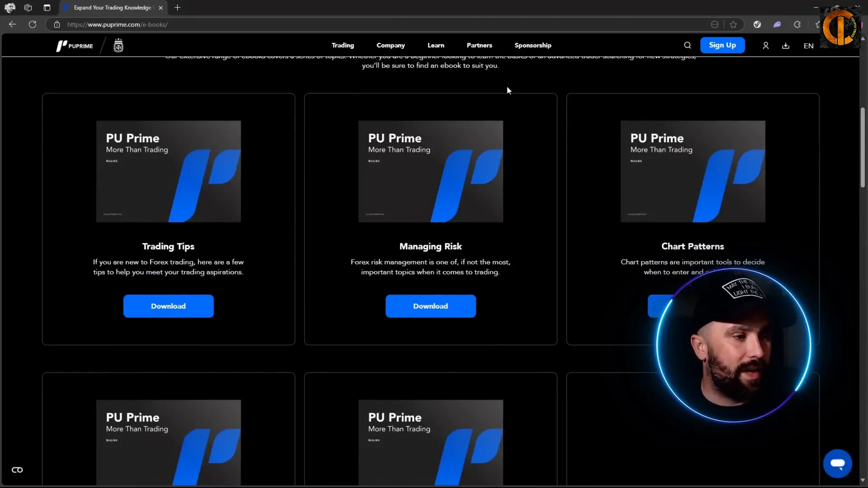Open the EN language selector
Screen dimensions: 868x488
[808, 46]
